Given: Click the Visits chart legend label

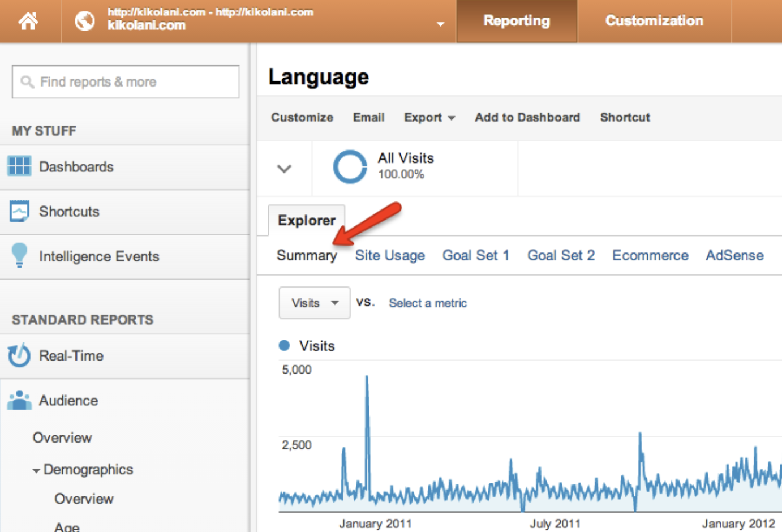Looking at the screenshot, I should tap(317, 346).
